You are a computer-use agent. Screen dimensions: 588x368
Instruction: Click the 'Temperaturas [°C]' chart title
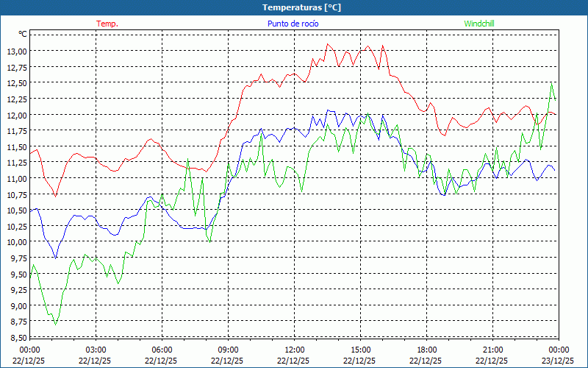301,7
